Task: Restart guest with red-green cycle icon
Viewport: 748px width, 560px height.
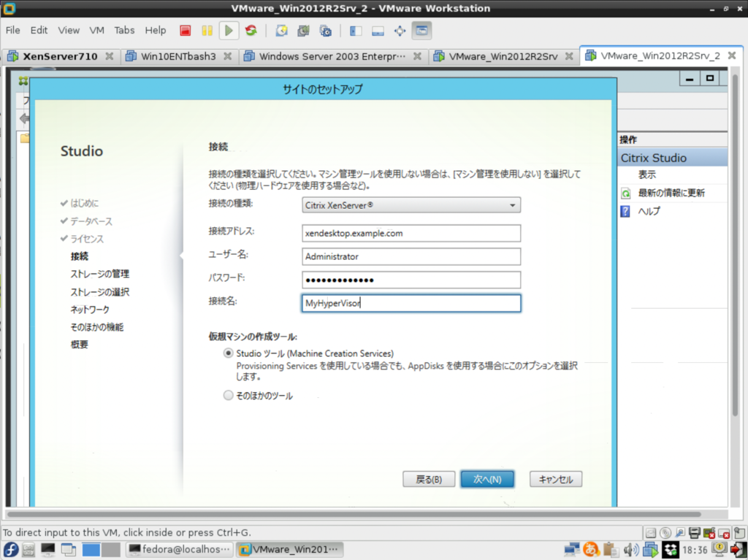Action: pos(251,31)
